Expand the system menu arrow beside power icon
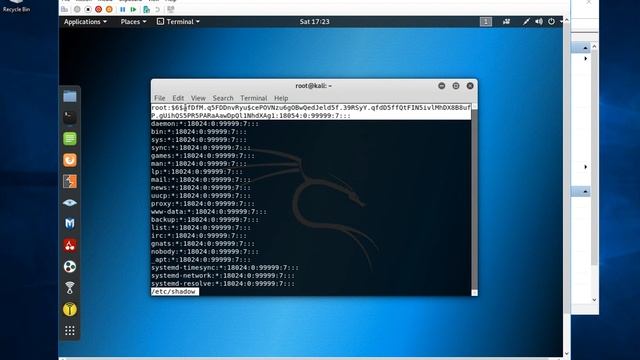Viewport: 640px width, 360px height. tap(561, 22)
